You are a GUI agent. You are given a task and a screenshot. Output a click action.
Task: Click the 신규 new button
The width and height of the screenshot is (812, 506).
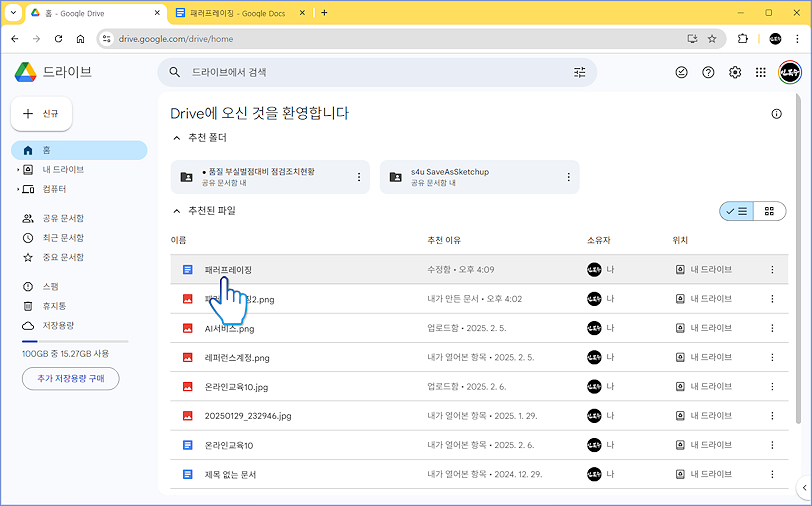pyautogui.click(x=41, y=114)
